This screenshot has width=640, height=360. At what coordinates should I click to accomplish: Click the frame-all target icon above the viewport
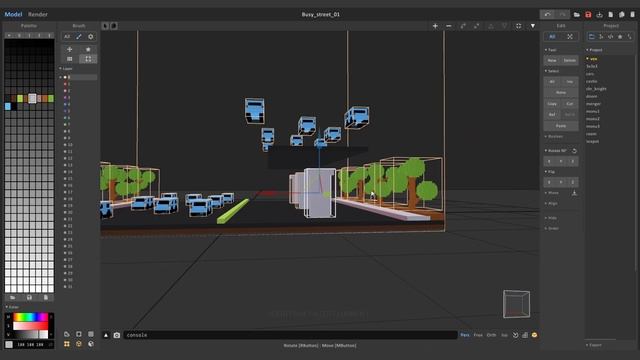(x=518, y=26)
